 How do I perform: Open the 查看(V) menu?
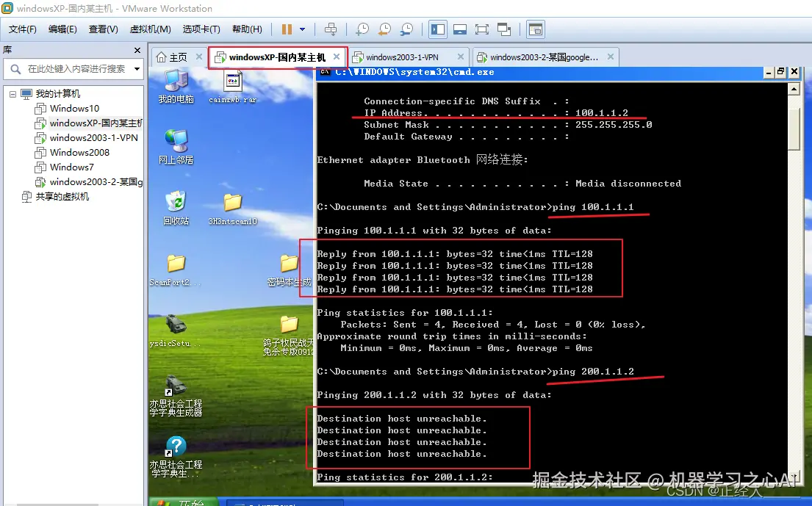pos(103,29)
